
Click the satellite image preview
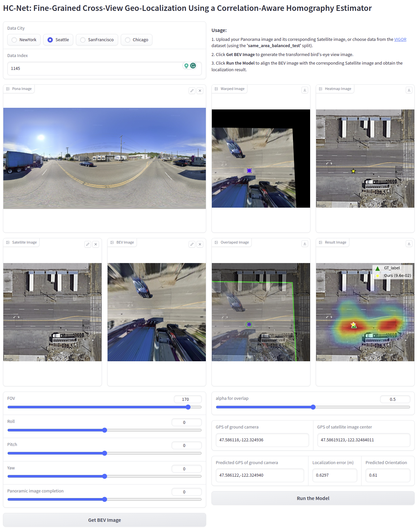coord(52,312)
